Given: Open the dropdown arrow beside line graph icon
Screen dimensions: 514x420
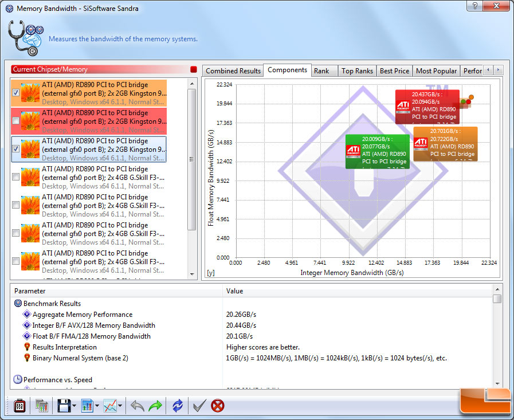Looking at the screenshot, I should click(x=120, y=406).
